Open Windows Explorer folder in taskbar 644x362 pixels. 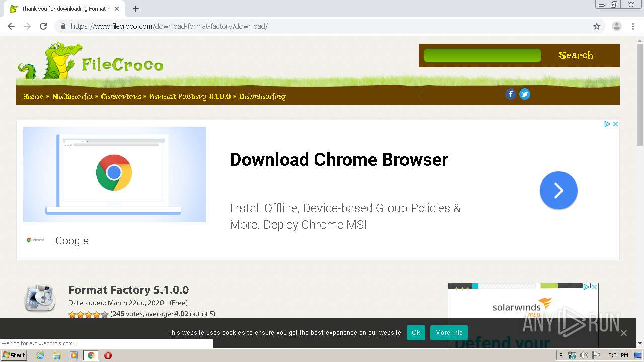(x=57, y=355)
